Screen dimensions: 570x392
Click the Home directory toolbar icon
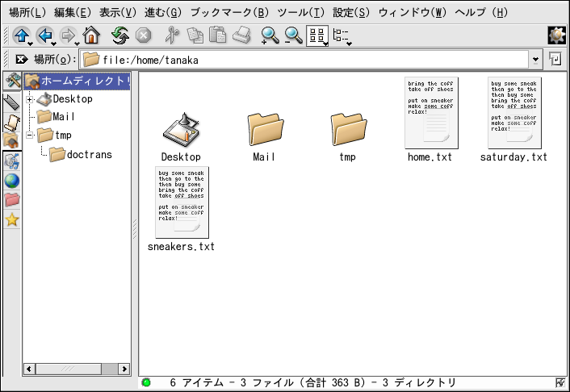click(91, 35)
